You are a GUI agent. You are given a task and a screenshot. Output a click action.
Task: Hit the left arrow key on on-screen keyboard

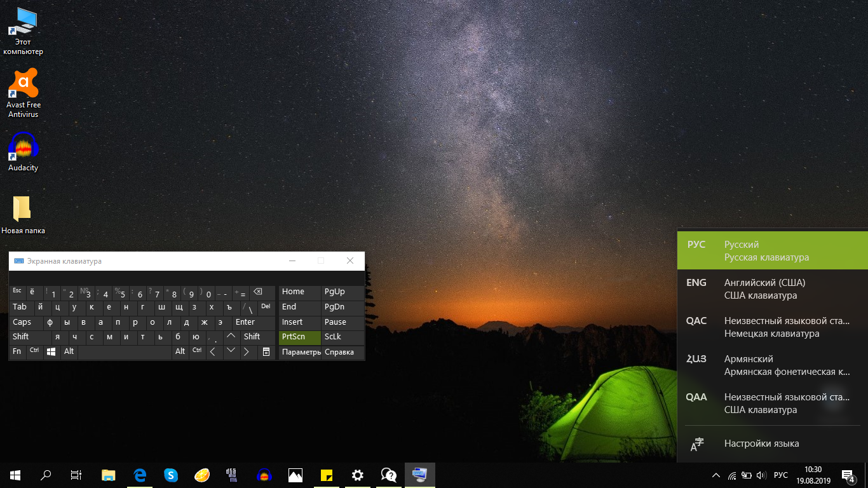point(214,351)
